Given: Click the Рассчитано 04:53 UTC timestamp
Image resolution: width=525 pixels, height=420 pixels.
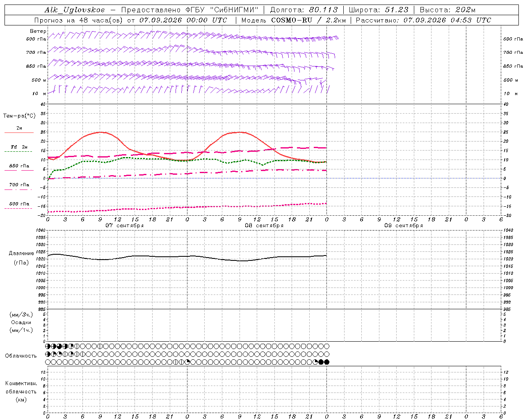Looking at the screenshot, I should point(423,20).
